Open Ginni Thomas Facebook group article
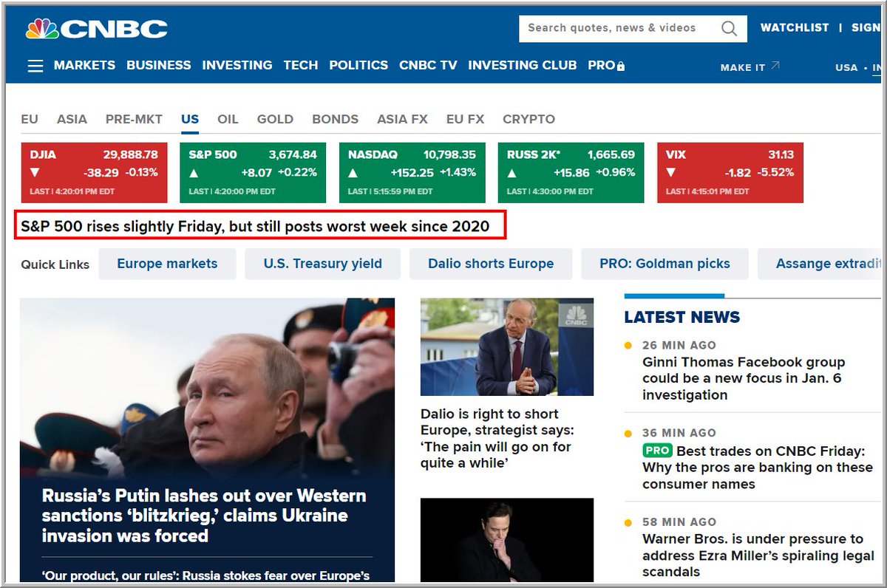 point(744,378)
